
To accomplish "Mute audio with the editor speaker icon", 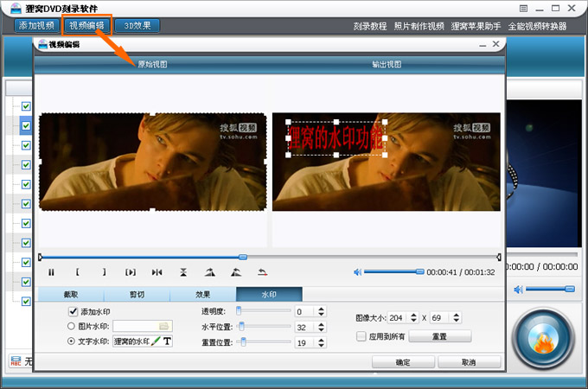I will pyautogui.click(x=357, y=272).
